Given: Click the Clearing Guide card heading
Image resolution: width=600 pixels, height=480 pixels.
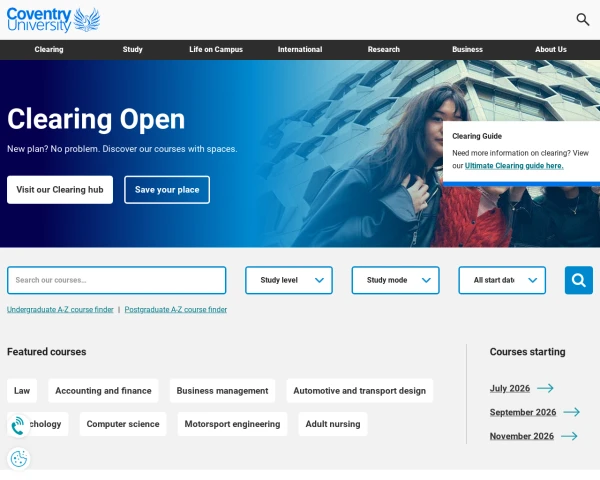Looking at the screenshot, I should pos(477,136).
